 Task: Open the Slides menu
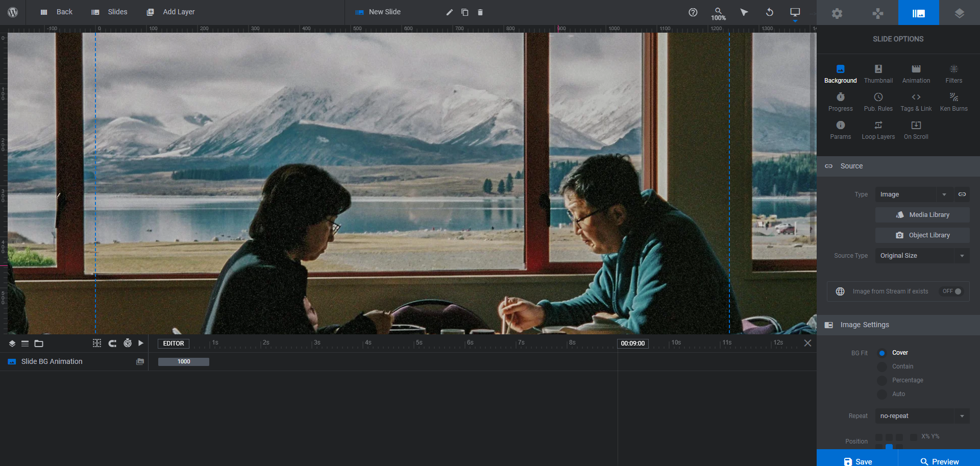(x=109, y=12)
